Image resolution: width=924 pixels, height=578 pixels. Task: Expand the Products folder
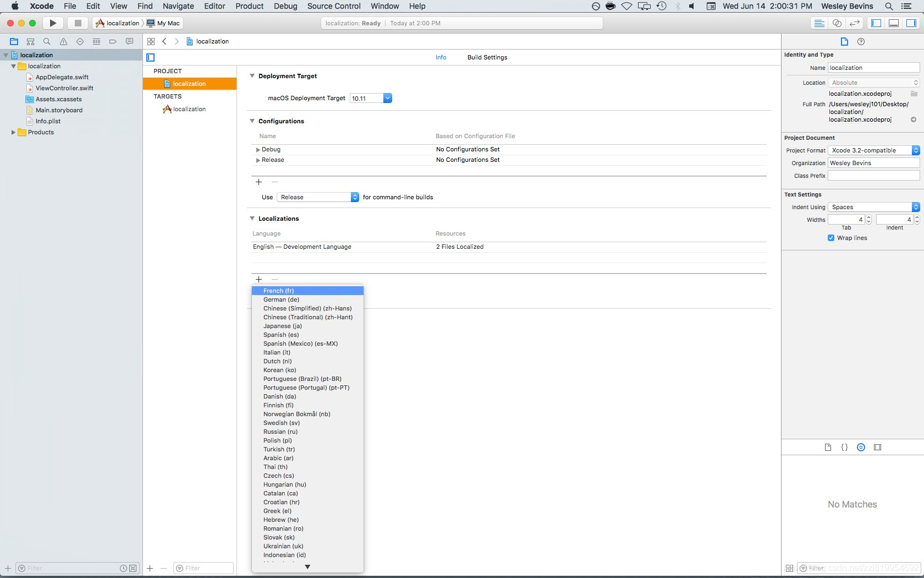point(13,132)
